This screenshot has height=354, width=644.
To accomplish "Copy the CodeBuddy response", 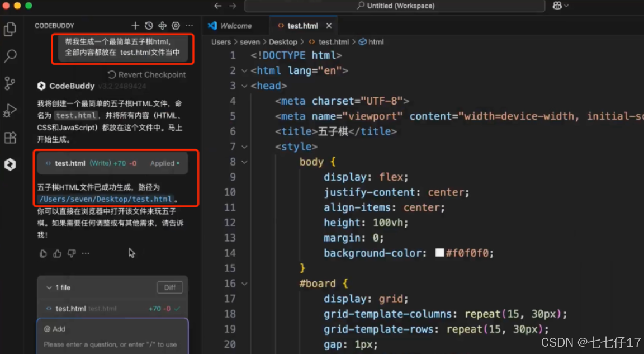I will 43,253.
